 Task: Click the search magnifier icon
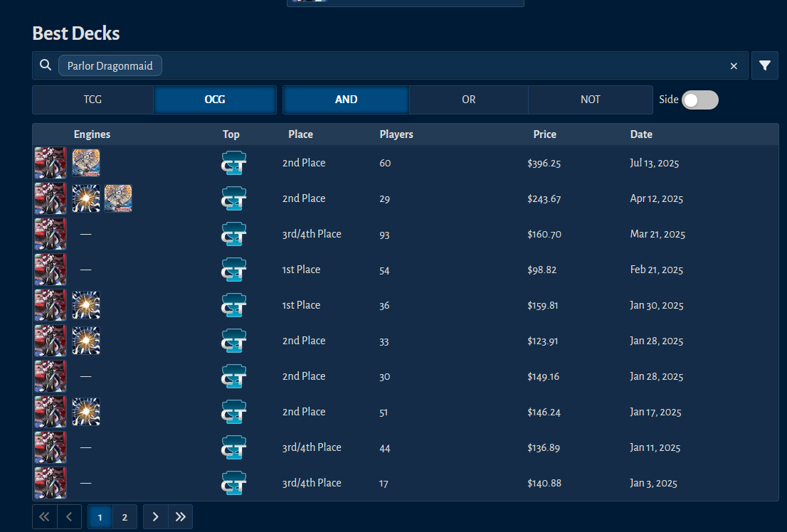[x=46, y=65]
